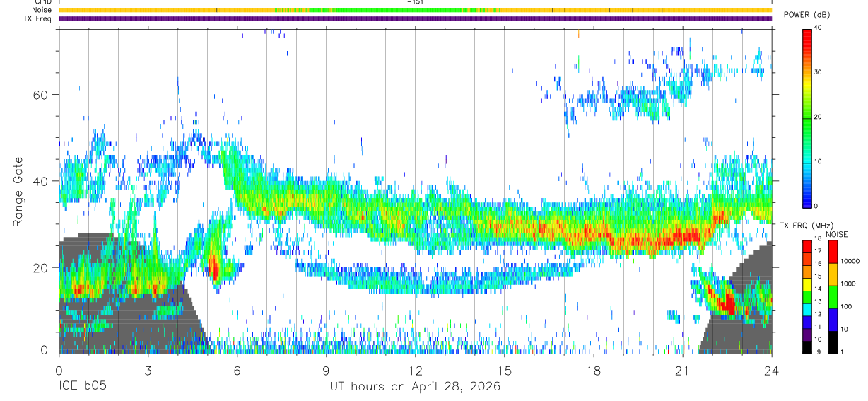Click the UT hours axis tick "9"

pos(326,371)
